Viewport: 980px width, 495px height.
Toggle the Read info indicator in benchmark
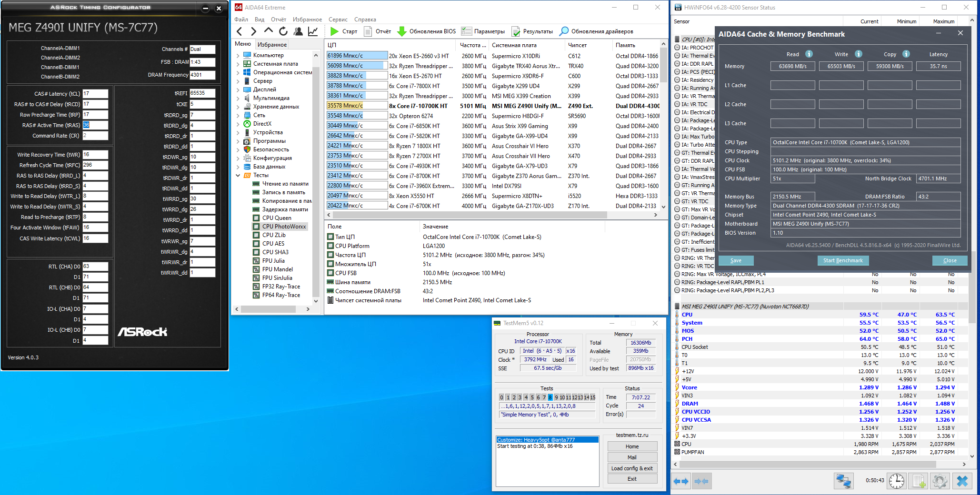coord(809,54)
